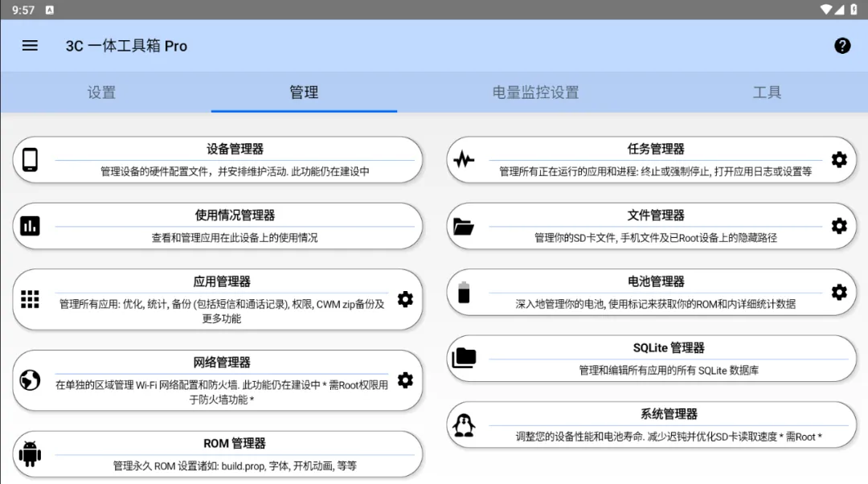This screenshot has height=484, width=868.
Task: Open settings gear for 任务管理器
Action: click(839, 159)
